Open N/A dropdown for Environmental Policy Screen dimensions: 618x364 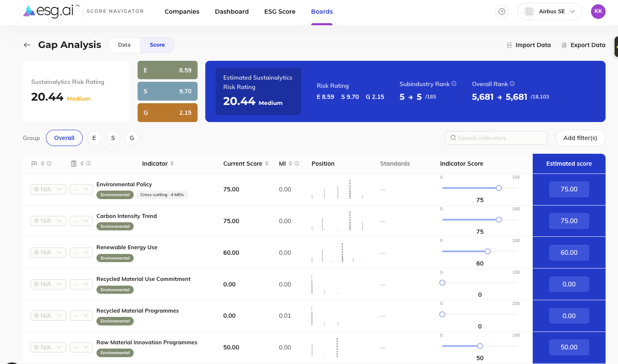click(x=48, y=189)
